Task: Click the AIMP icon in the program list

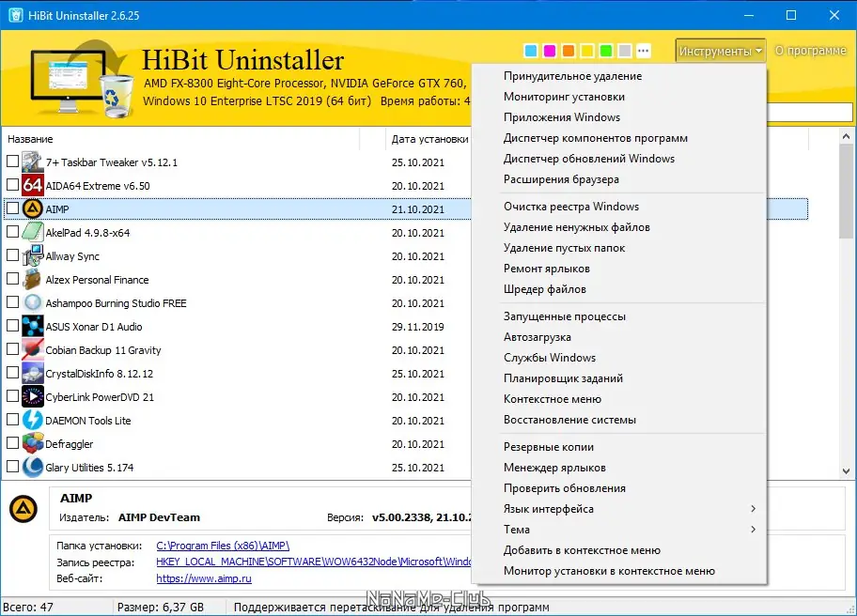Action: coord(32,208)
